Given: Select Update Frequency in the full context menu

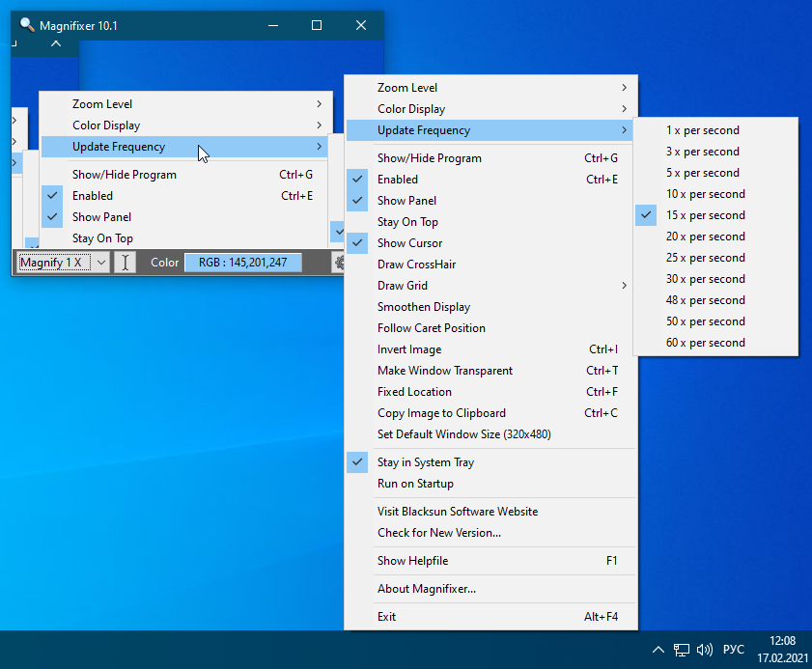Looking at the screenshot, I should click(490, 130).
